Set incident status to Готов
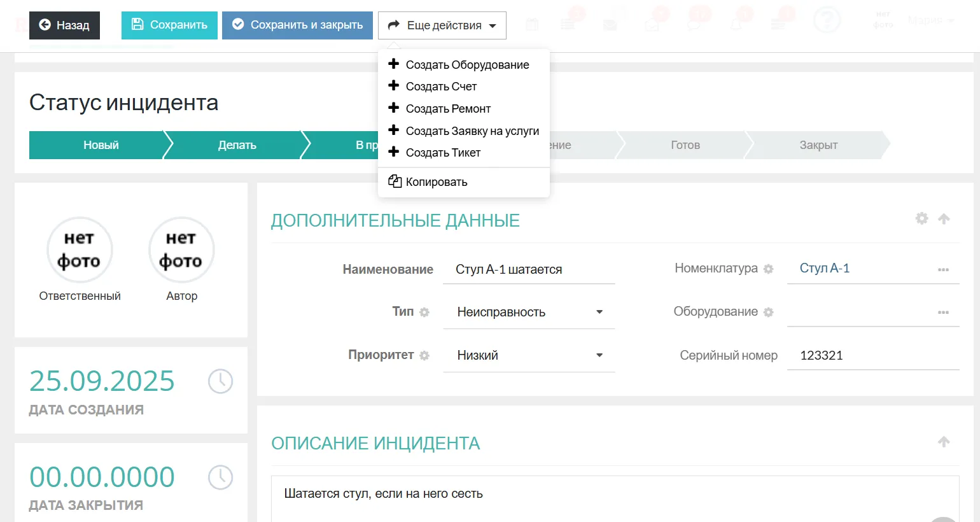Viewport: 980px width, 522px height. (685, 145)
